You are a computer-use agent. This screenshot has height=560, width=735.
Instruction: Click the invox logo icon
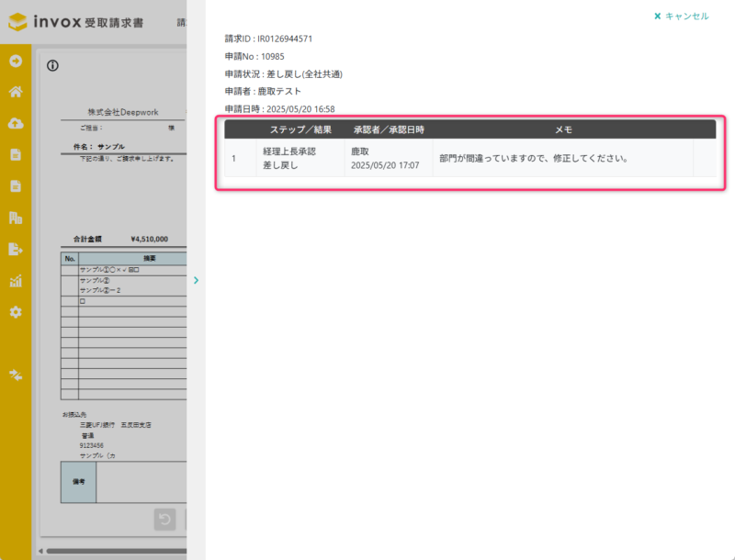pyautogui.click(x=17, y=21)
